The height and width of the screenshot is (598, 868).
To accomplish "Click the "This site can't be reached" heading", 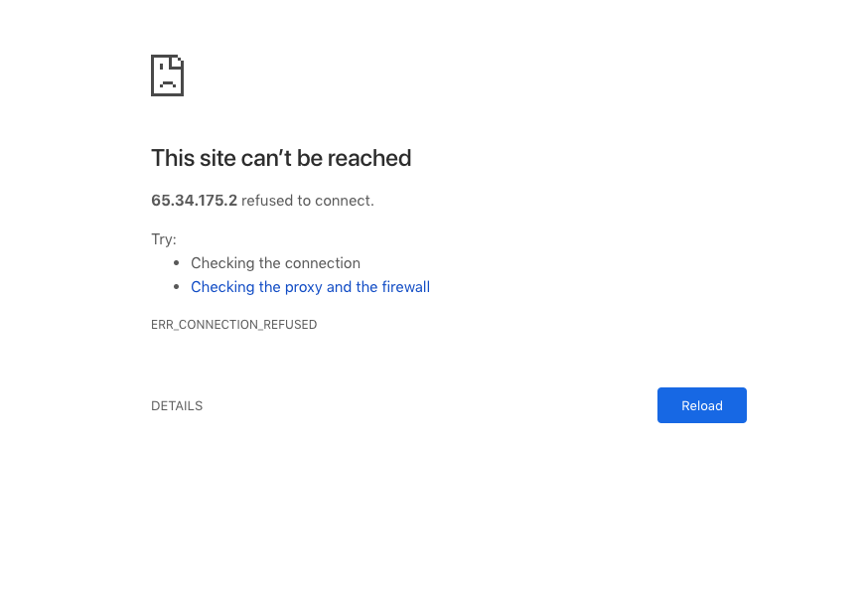I will (281, 158).
